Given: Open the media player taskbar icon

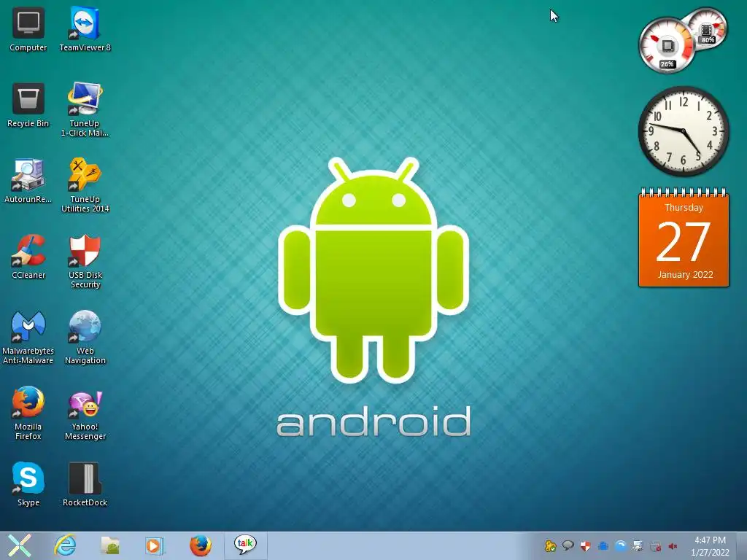Looking at the screenshot, I should click(155, 545).
